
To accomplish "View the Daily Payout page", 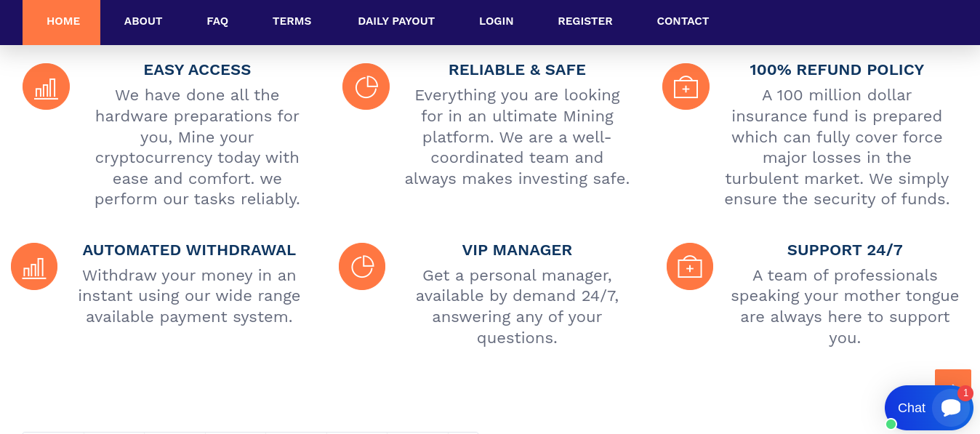I will click(x=396, y=22).
